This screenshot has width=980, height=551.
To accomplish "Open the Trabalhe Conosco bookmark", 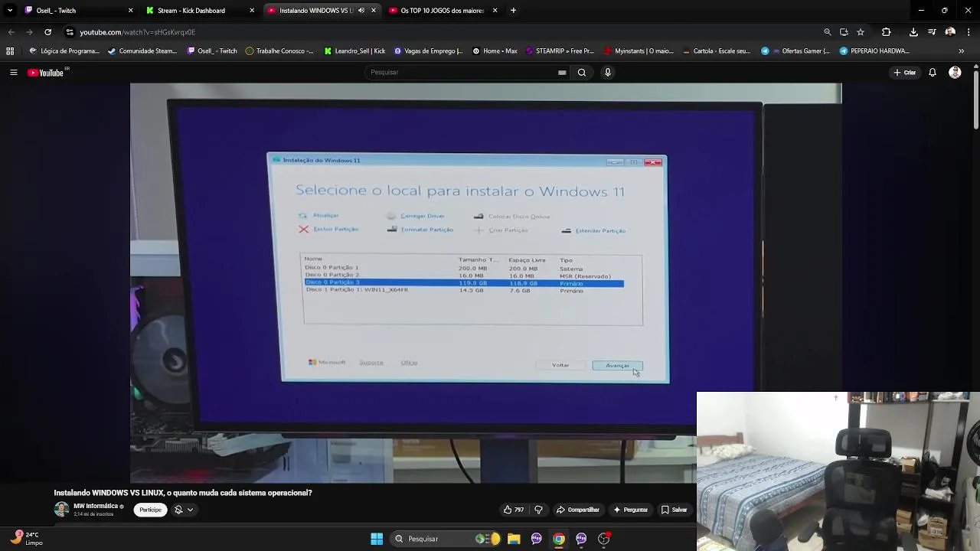I will click(279, 51).
